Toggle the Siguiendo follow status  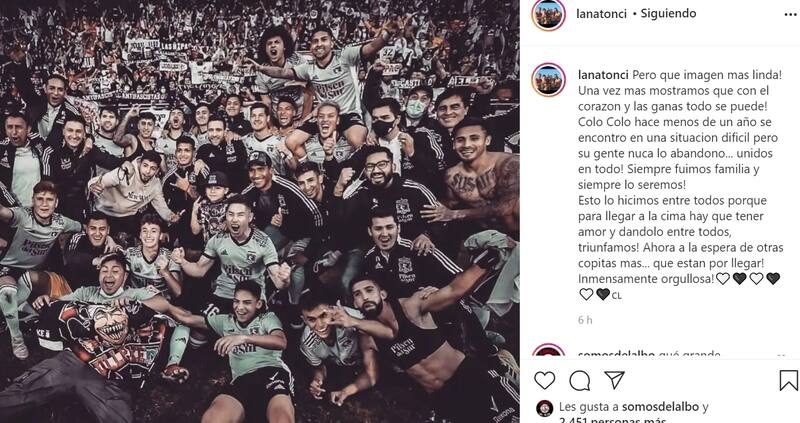668,14
